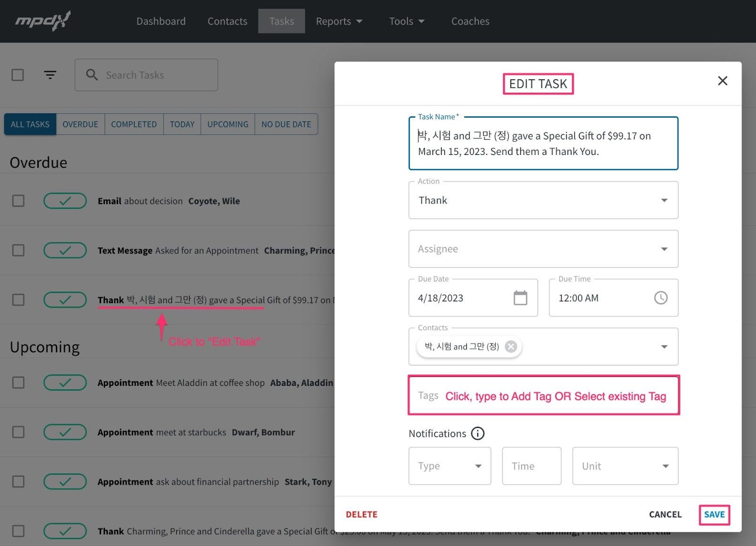The image size is (756, 546).
Task: Open the Appointment meet at starbucks task
Action: 162,432
